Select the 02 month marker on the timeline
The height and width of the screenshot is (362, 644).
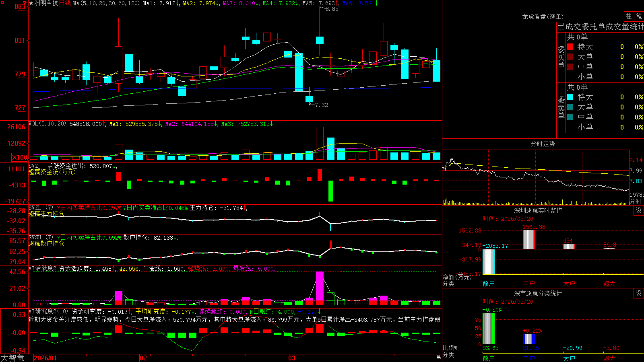click(143, 358)
